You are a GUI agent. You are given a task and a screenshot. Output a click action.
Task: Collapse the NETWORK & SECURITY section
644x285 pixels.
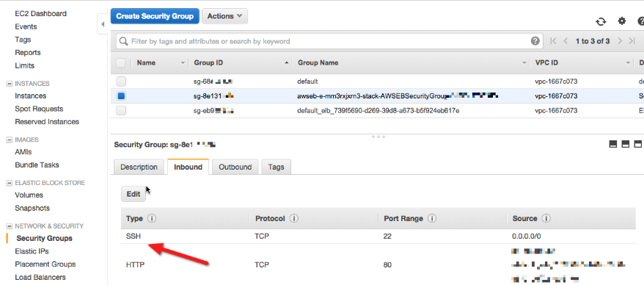pyautogui.click(x=9, y=226)
